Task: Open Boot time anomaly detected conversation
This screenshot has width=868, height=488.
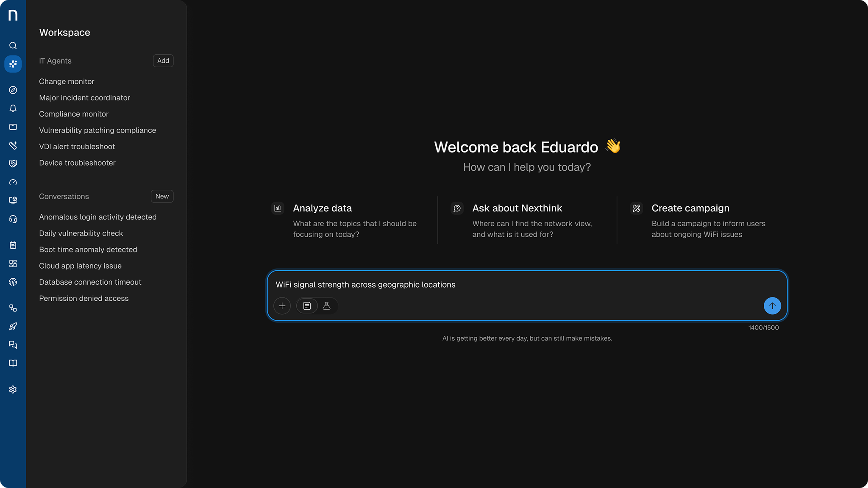Action: (x=88, y=250)
